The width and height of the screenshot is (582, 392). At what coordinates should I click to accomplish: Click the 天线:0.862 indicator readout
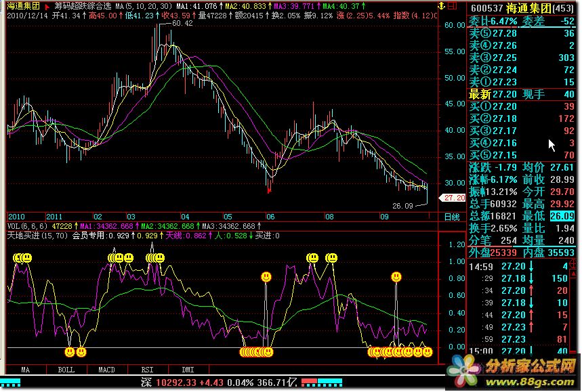(188, 236)
